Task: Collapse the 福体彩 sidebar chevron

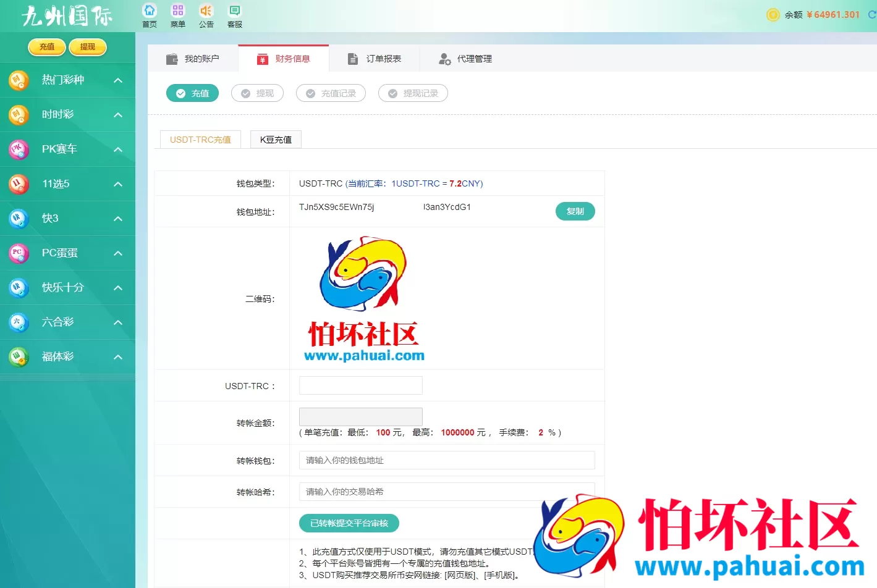Action: tap(118, 357)
